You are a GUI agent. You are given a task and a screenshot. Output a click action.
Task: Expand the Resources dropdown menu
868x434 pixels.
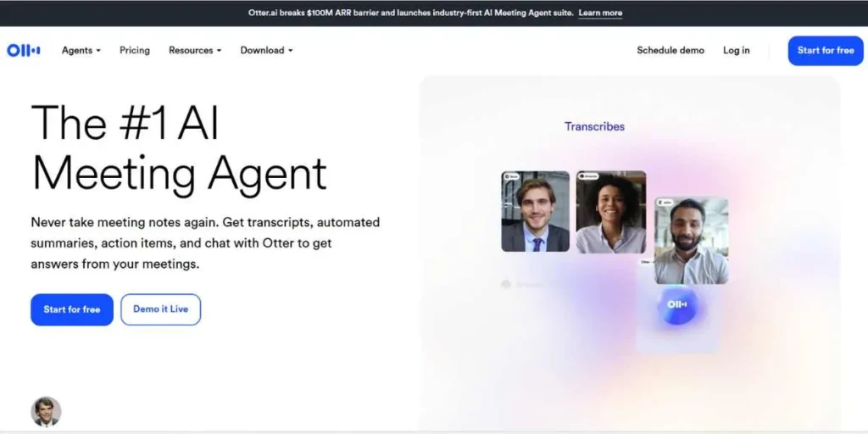click(x=195, y=50)
